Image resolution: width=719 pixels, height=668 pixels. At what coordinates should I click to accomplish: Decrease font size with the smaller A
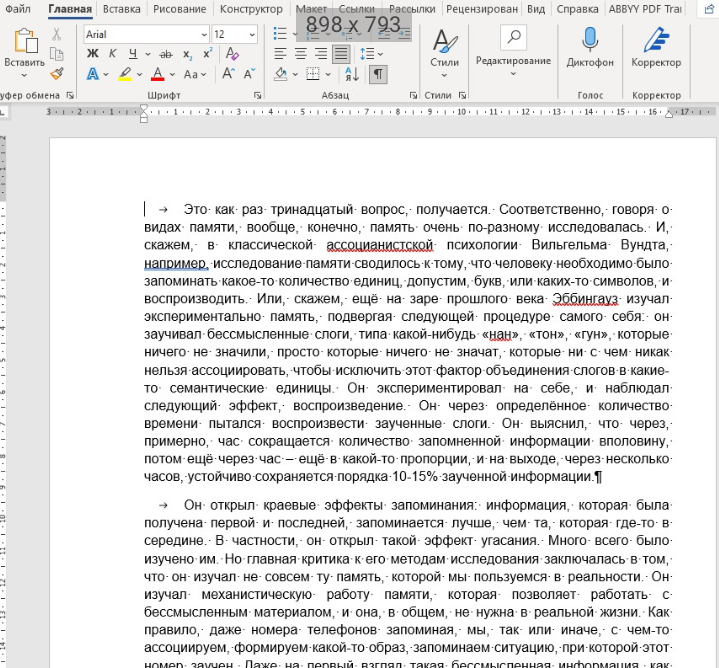(249, 73)
